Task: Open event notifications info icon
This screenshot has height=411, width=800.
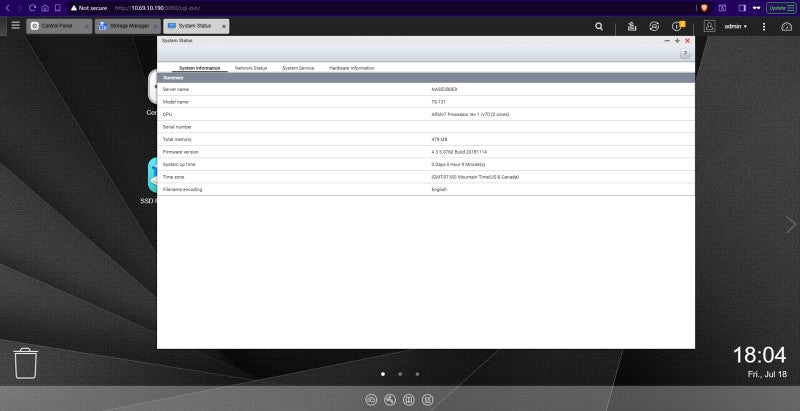Action: point(678,26)
